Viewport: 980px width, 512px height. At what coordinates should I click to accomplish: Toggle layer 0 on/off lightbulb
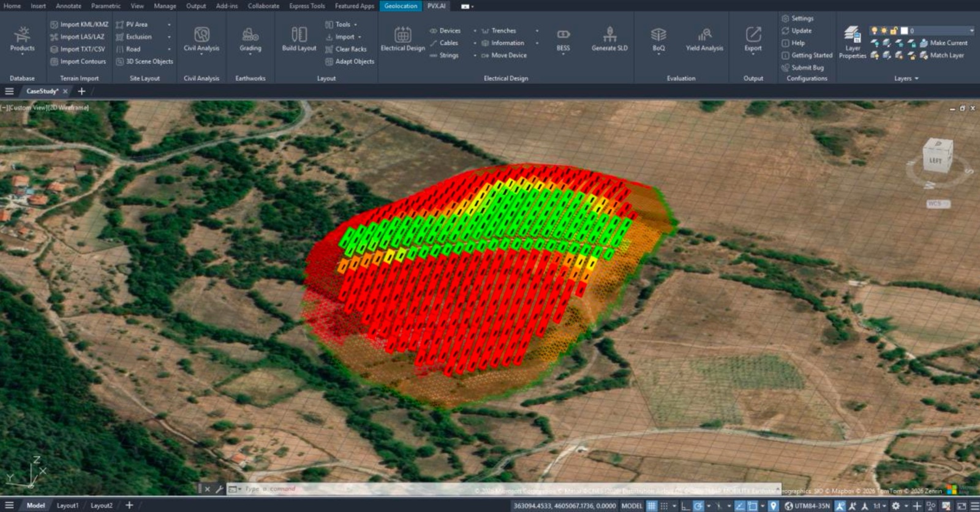point(874,31)
